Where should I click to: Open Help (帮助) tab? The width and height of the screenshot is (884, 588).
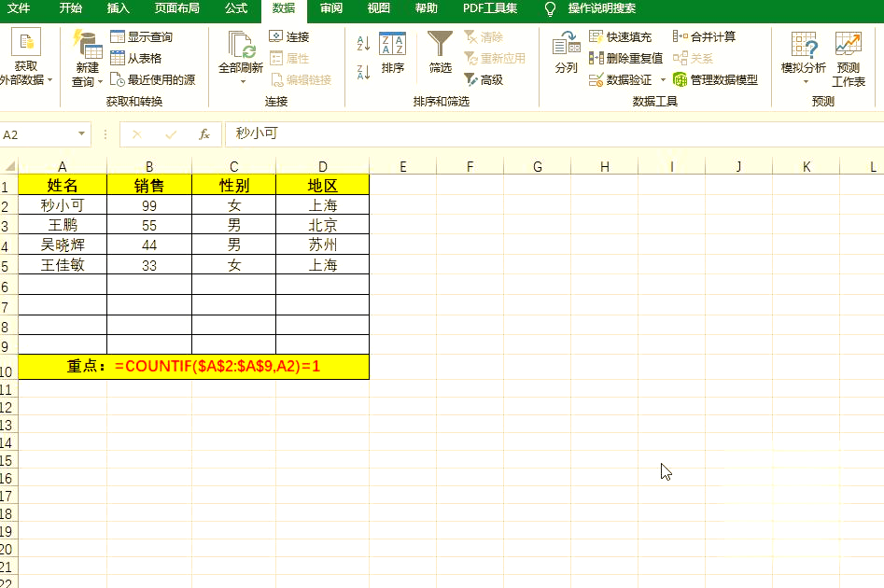pyautogui.click(x=427, y=8)
